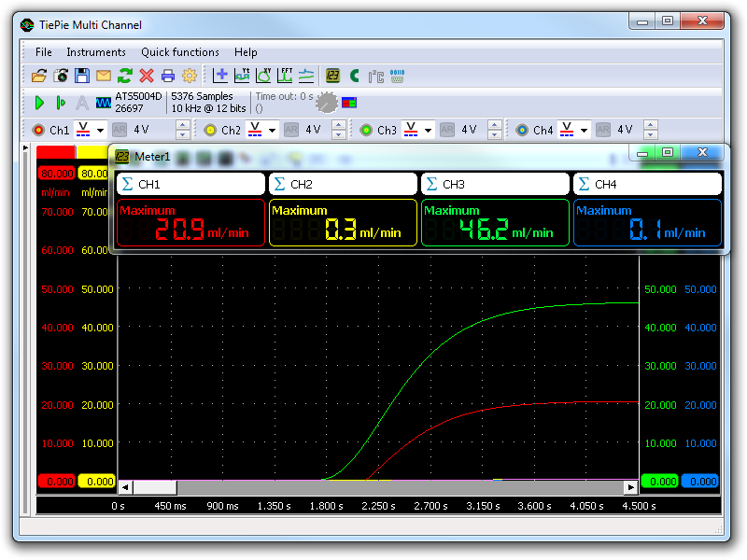Click the camera capture icon in toolbar
747x560 pixels.
click(x=61, y=76)
